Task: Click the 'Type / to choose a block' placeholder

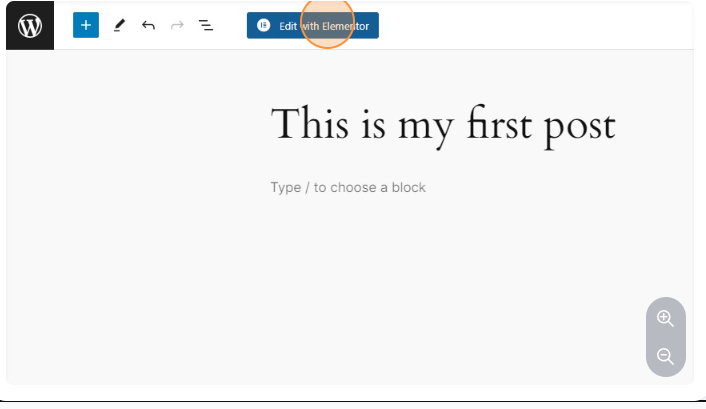Action: tap(348, 187)
